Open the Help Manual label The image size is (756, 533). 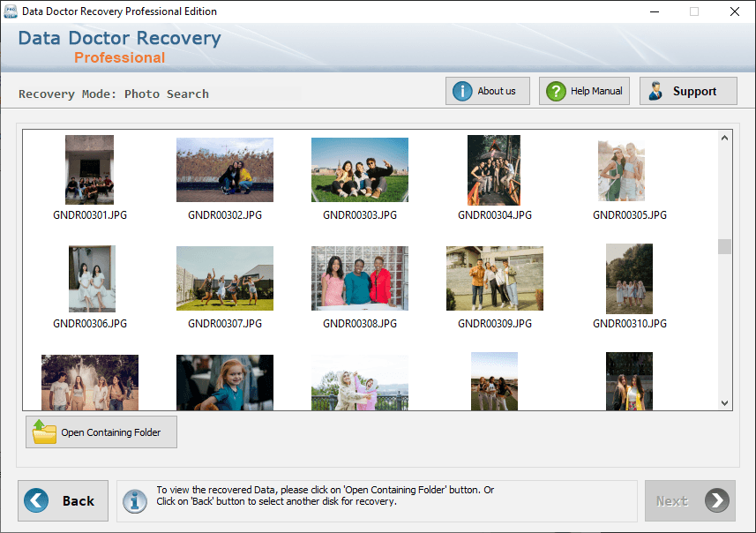[596, 91]
